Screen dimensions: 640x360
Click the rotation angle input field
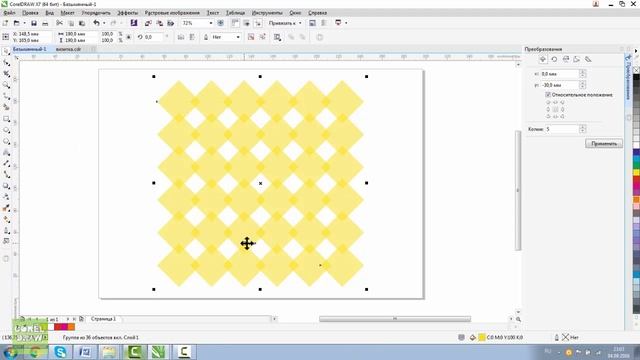(153, 37)
